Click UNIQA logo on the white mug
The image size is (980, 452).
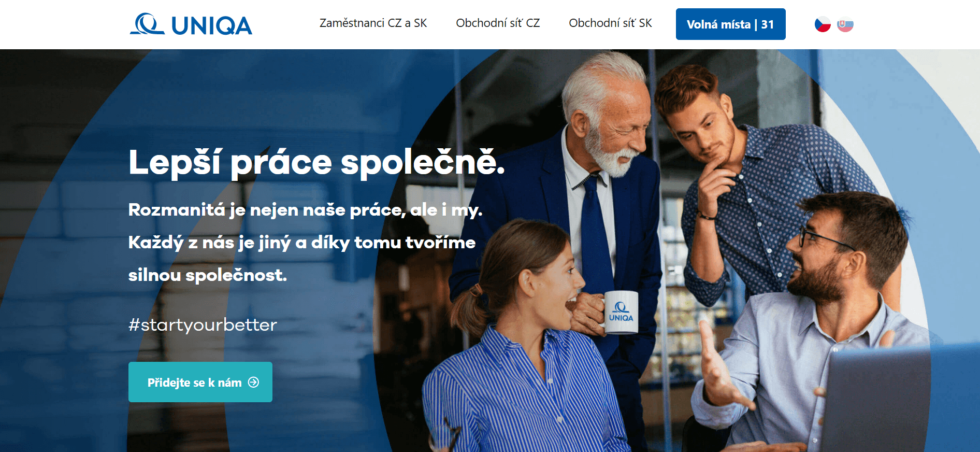click(x=621, y=312)
